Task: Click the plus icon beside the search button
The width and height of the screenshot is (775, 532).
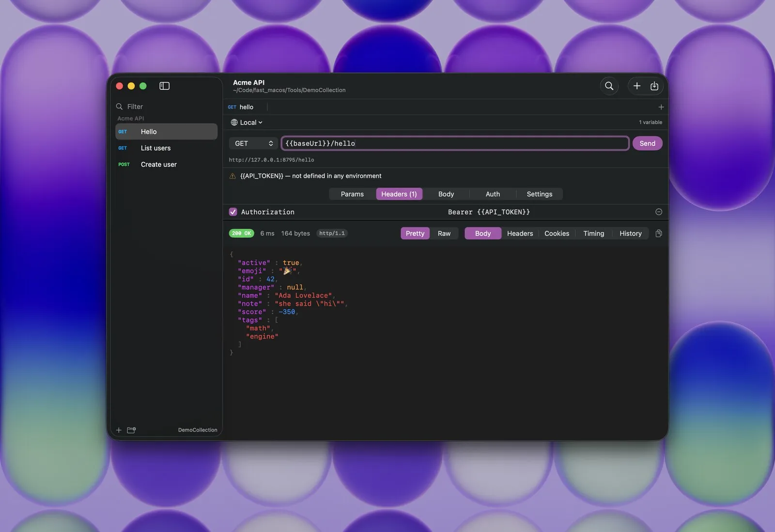Action: [637, 86]
